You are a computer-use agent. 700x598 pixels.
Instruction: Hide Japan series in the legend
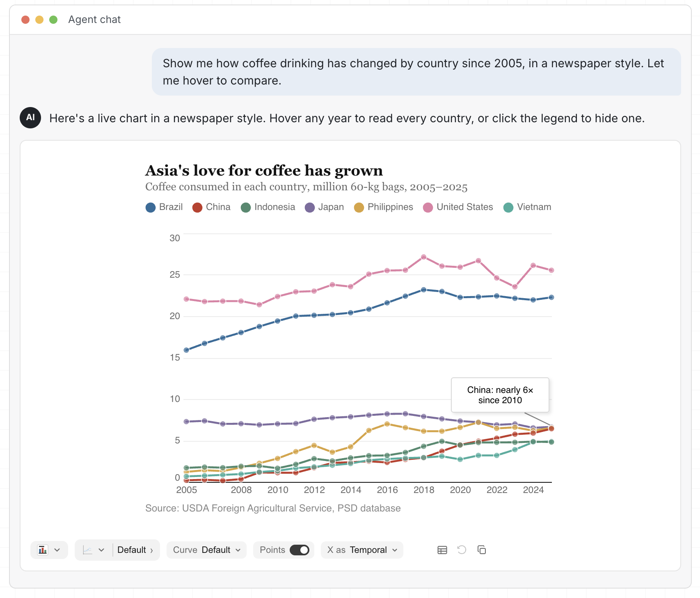tap(324, 207)
